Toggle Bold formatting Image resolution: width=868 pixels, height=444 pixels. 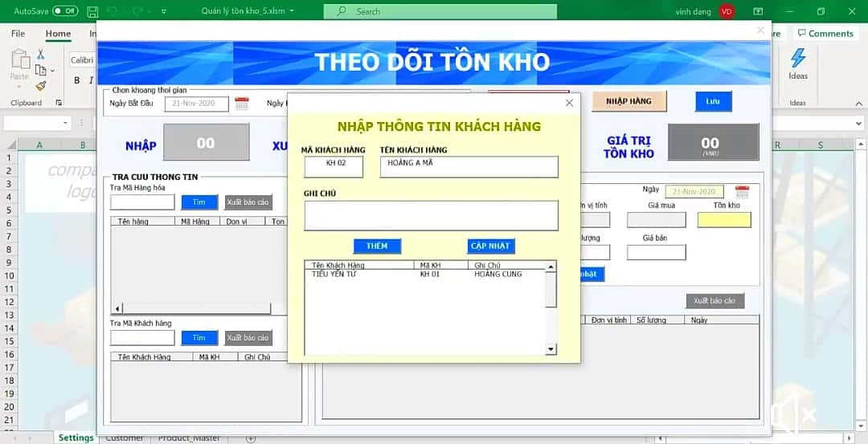(x=77, y=81)
